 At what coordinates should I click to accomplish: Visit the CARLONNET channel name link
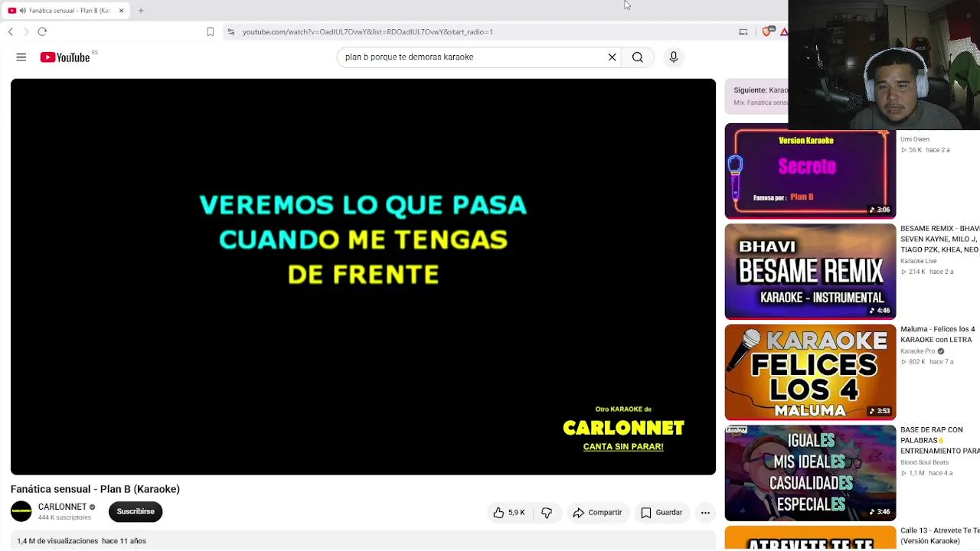(62, 507)
